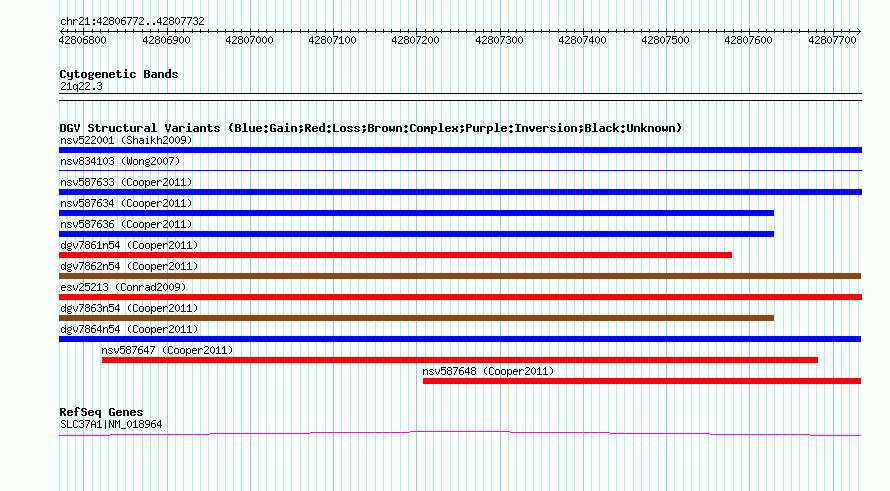Image resolution: width=890 pixels, height=491 pixels.
Task: Select the blue bar under nsv522001
Action: click(x=460, y=150)
